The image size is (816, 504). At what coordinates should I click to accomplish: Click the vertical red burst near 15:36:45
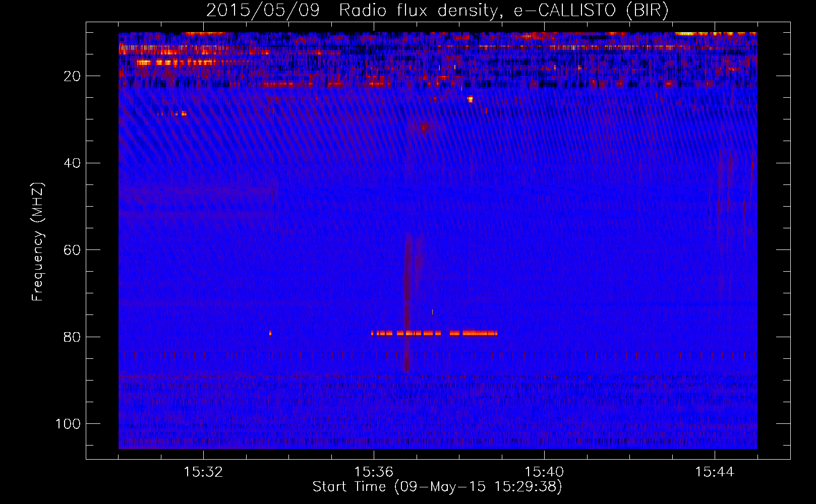click(407, 302)
